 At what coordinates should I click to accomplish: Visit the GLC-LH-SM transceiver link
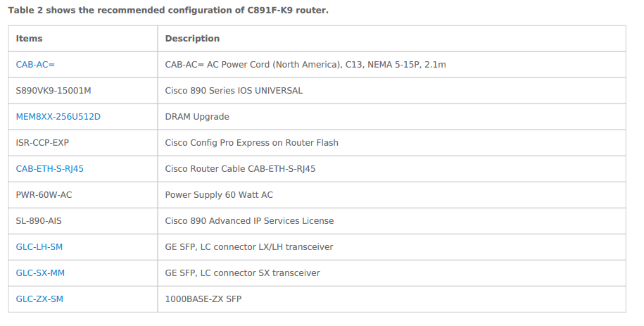pos(39,247)
